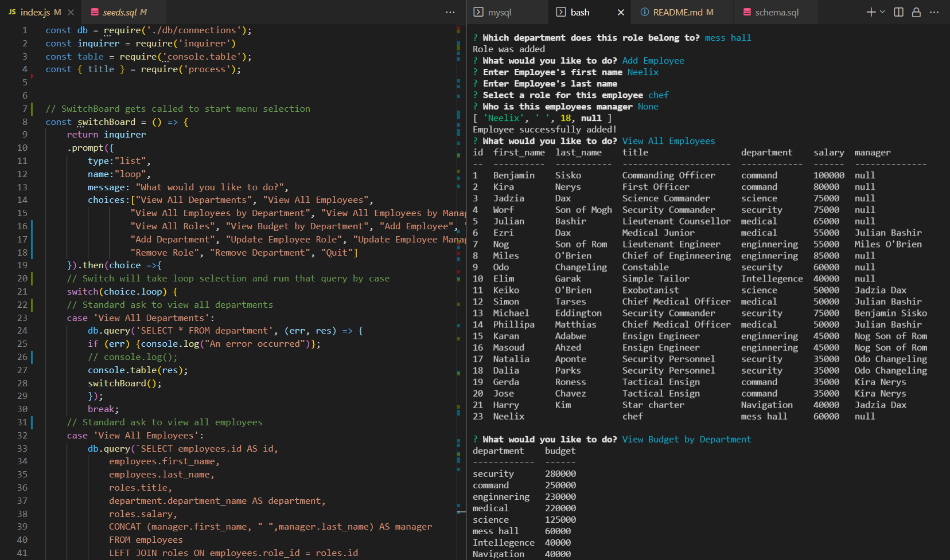
Task: Click 'Star charter' title in terminal table
Action: pyautogui.click(x=653, y=405)
